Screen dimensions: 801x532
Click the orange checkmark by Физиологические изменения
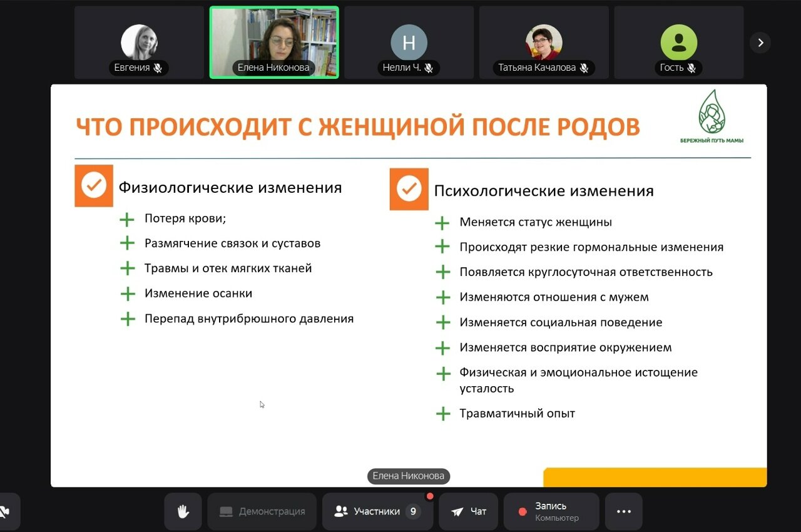94,186
